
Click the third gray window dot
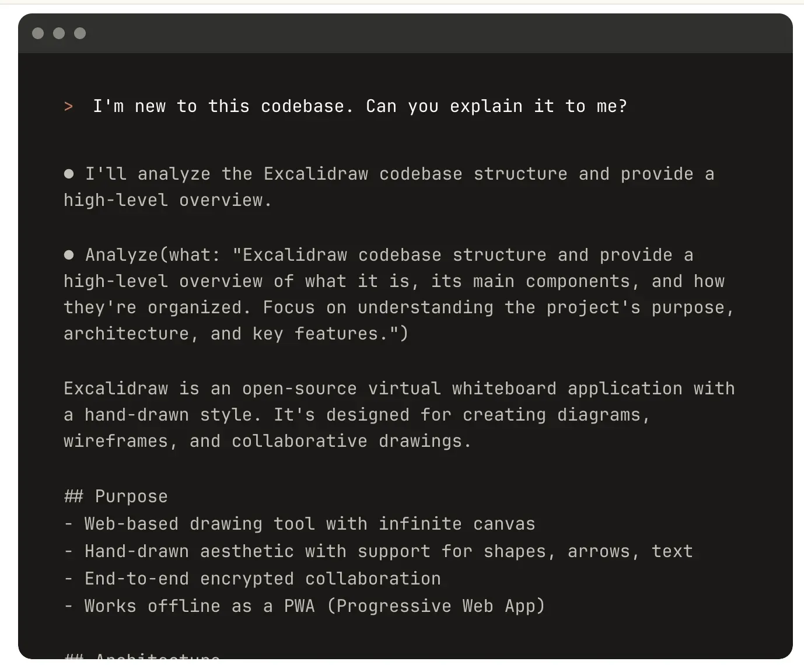(80, 33)
